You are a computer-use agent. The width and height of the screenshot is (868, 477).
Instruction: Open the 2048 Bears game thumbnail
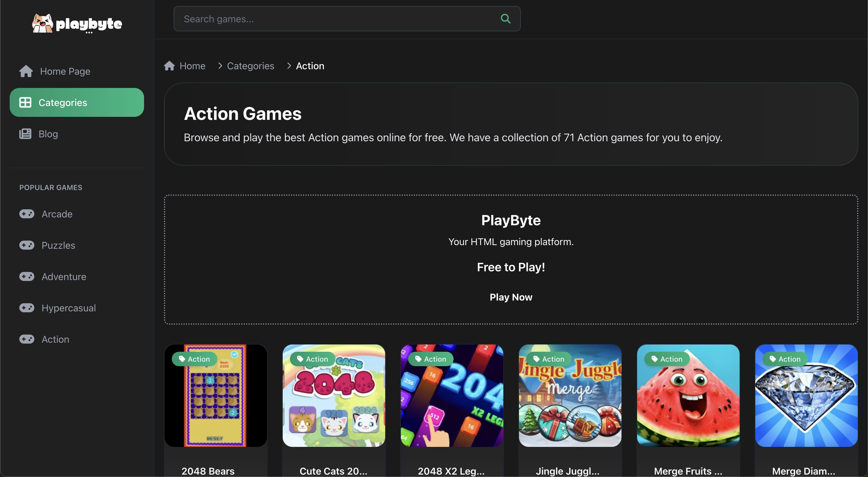click(216, 395)
